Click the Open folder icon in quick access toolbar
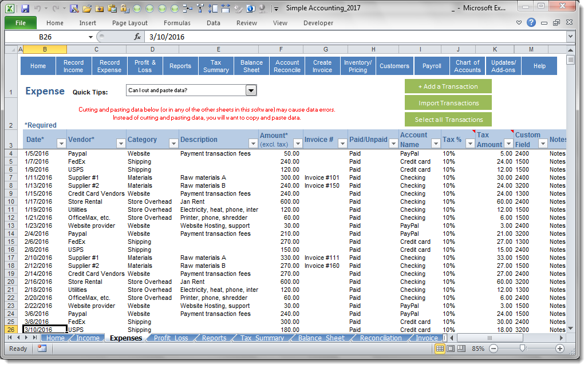This screenshot has height=368, width=588. click(87, 8)
